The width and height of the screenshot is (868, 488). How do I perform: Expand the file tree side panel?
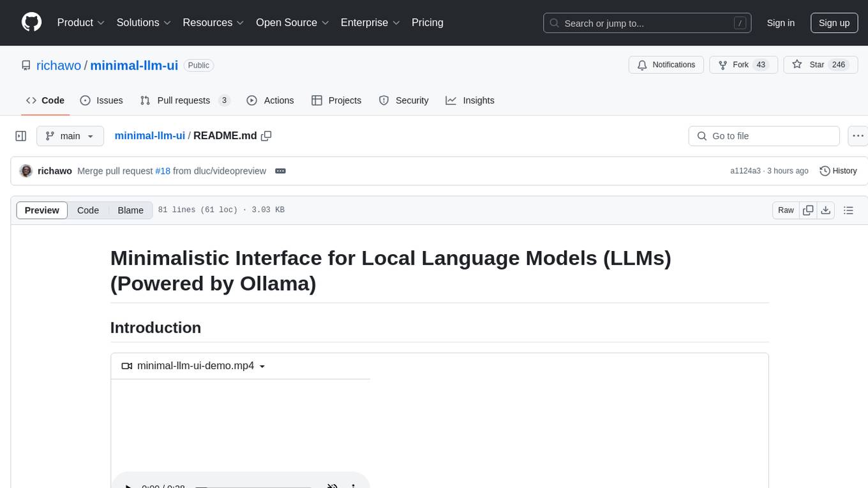click(21, 136)
